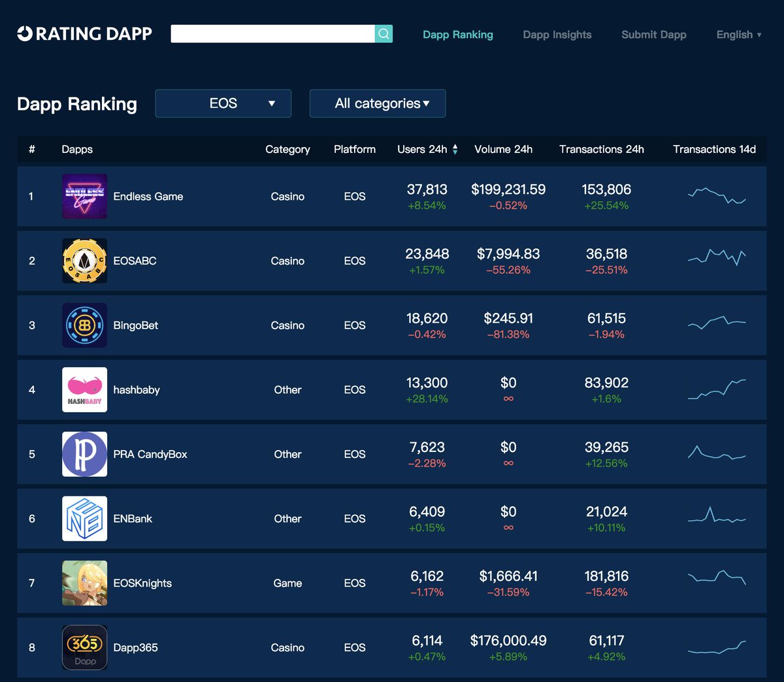Click EOSKnights transactions 181,816

(x=606, y=576)
